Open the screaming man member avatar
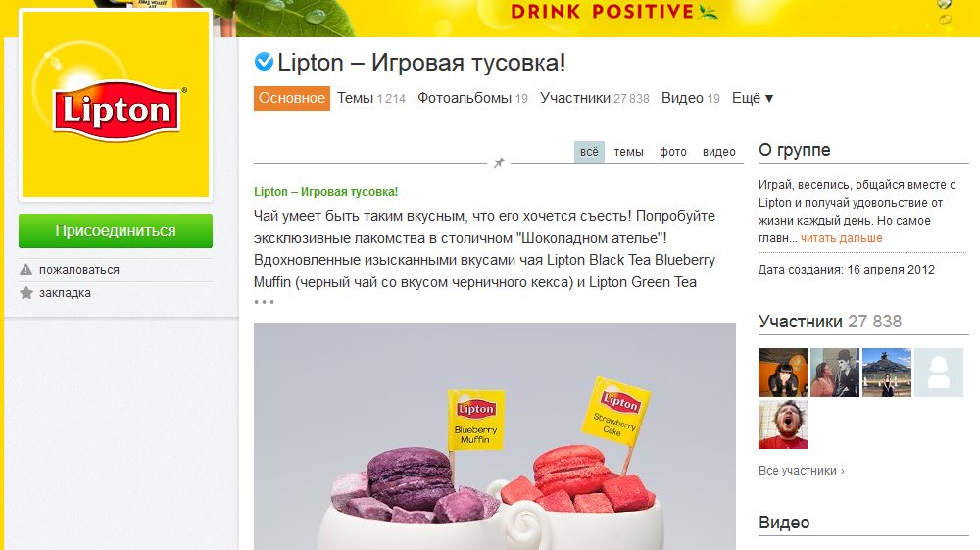The image size is (980, 550). (x=782, y=425)
